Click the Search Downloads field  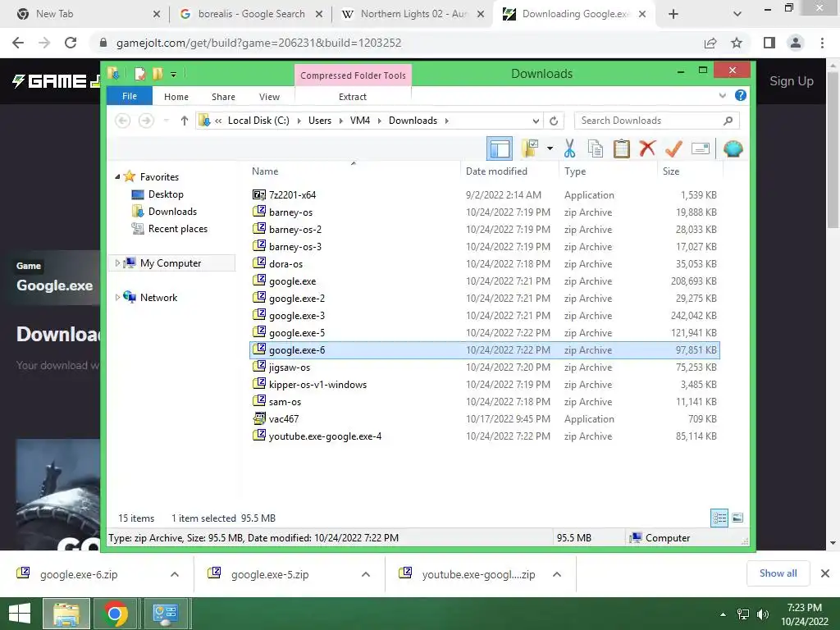(657, 121)
